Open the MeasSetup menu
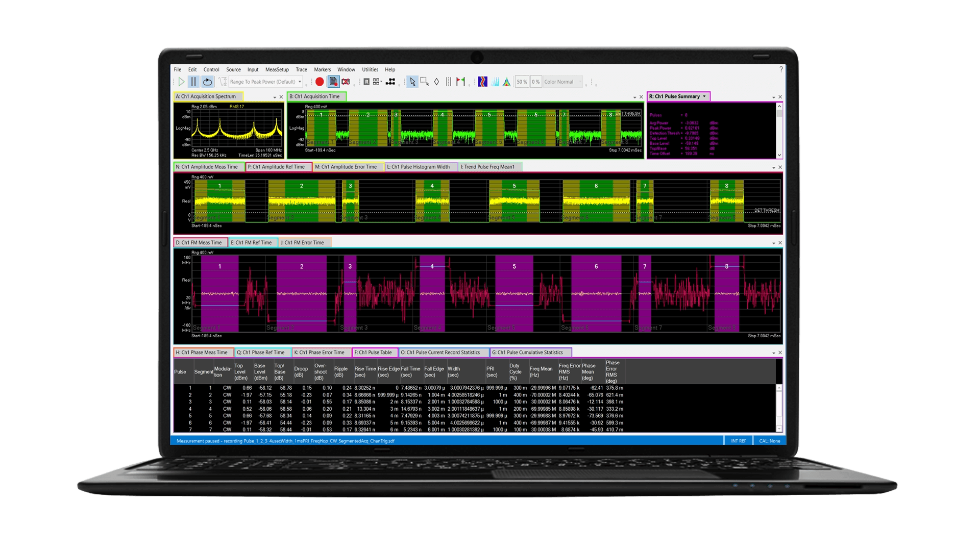Image resolution: width=980 pixels, height=551 pixels. tap(276, 69)
